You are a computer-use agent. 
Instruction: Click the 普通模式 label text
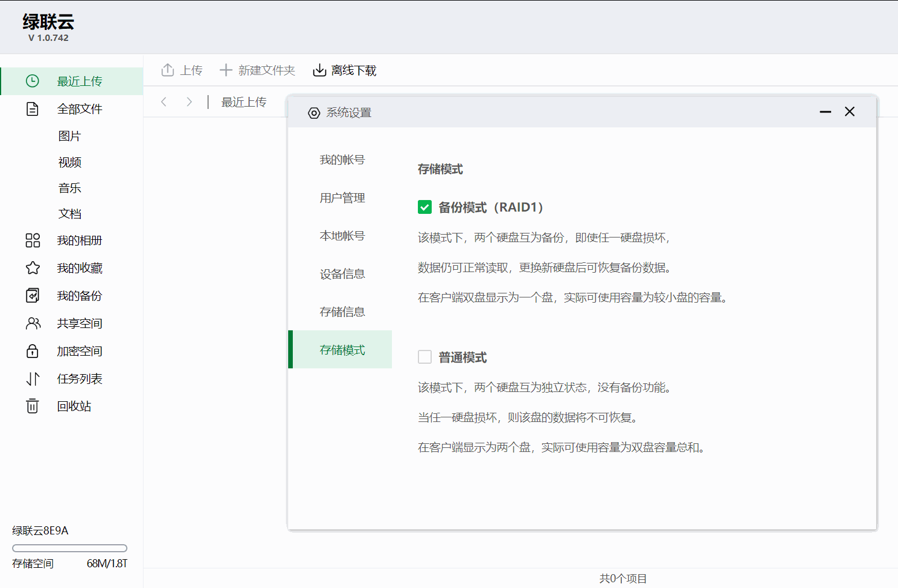click(x=463, y=357)
